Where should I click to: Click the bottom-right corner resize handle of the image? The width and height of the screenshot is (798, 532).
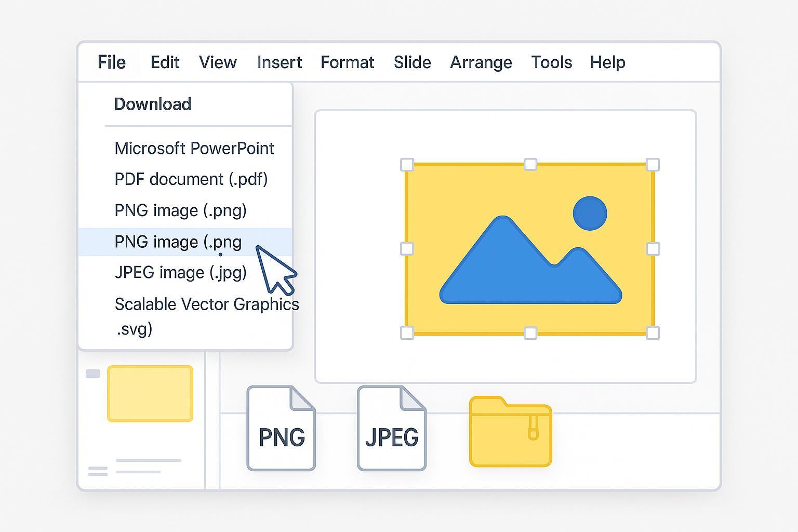[653, 332]
